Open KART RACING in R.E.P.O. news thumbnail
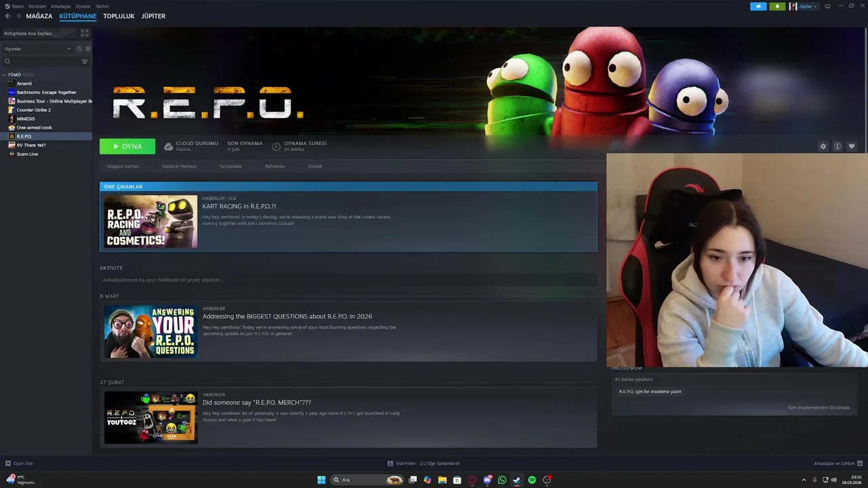This screenshot has height=488, width=868. pyautogui.click(x=151, y=222)
